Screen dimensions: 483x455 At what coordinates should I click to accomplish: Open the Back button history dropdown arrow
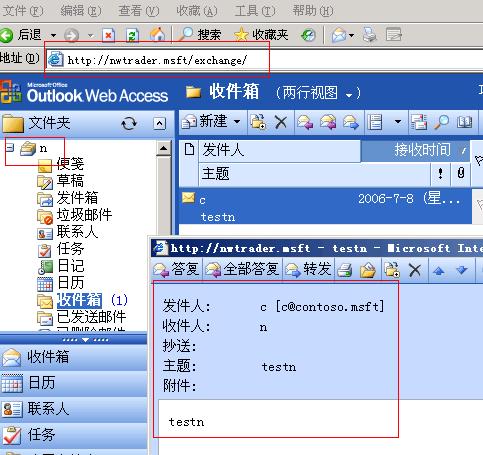53,35
